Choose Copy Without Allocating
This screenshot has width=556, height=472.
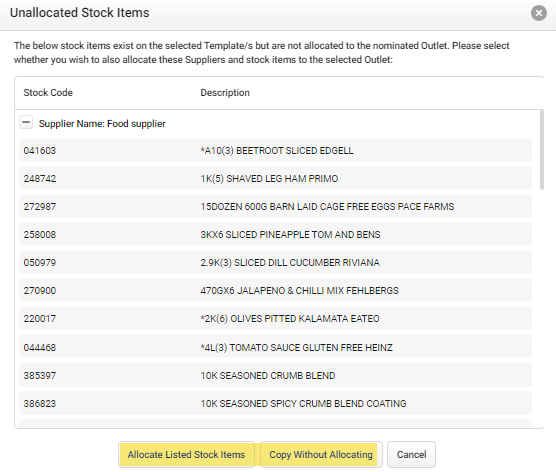pos(321,454)
